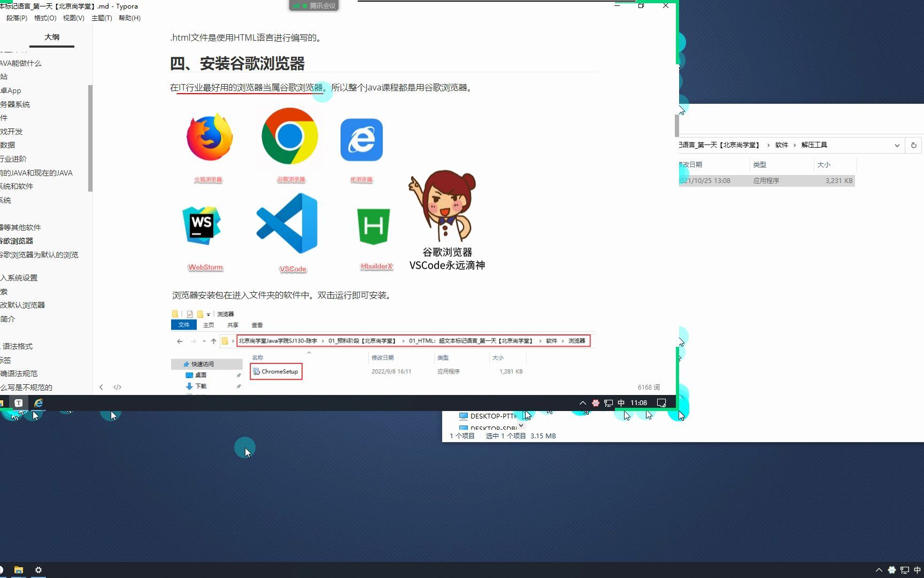Sort by 修改日期 column header in Explorer
The height and width of the screenshot is (578, 924).
pyautogui.click(x=691, y=165)
